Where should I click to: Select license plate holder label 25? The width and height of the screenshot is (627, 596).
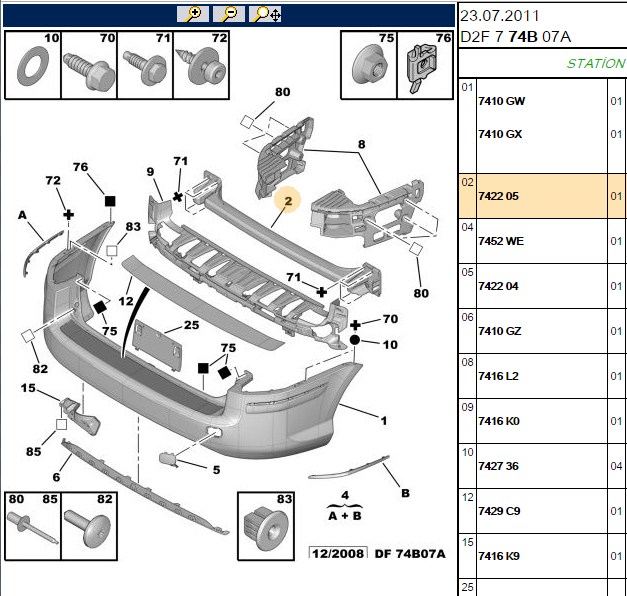pos(192,325)
